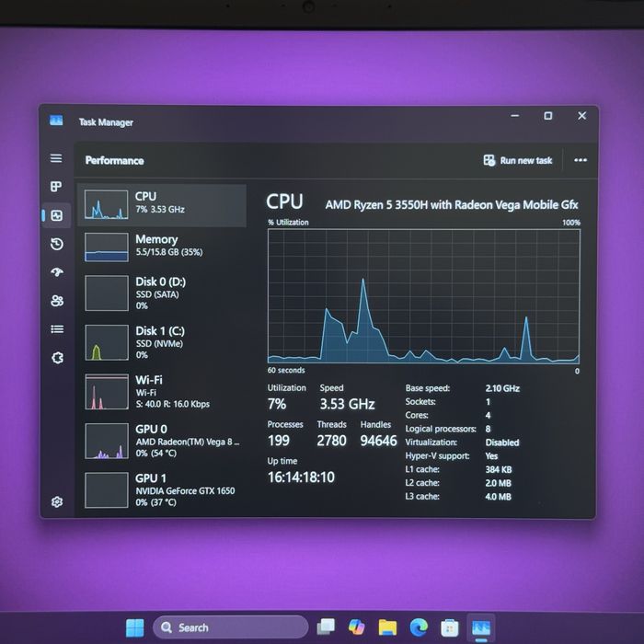
Task: Click the taskbar Search box
Action: 230,627
